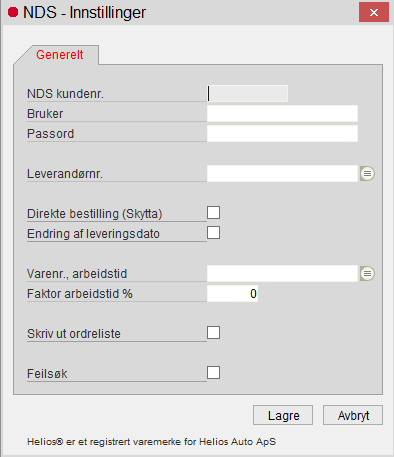Click the Lagre button
The height and width of the screenshot is (457, 394).
(283, 415)
